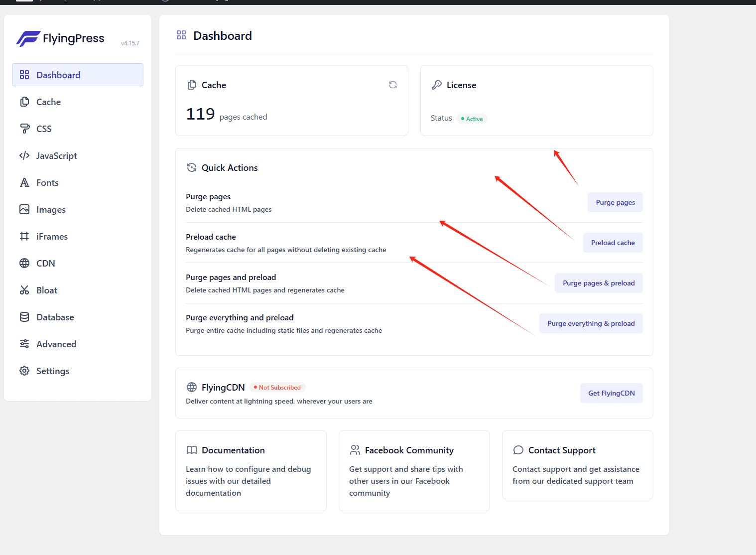Click the FlyingPress logo icon

(x=28, y=38)
